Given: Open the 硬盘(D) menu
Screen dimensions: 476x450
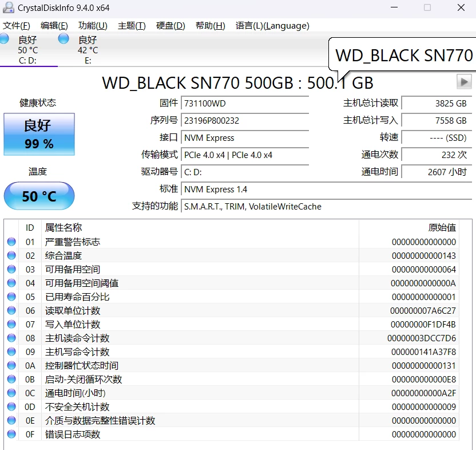Looking at the screenshot, I should click(170, 26).
